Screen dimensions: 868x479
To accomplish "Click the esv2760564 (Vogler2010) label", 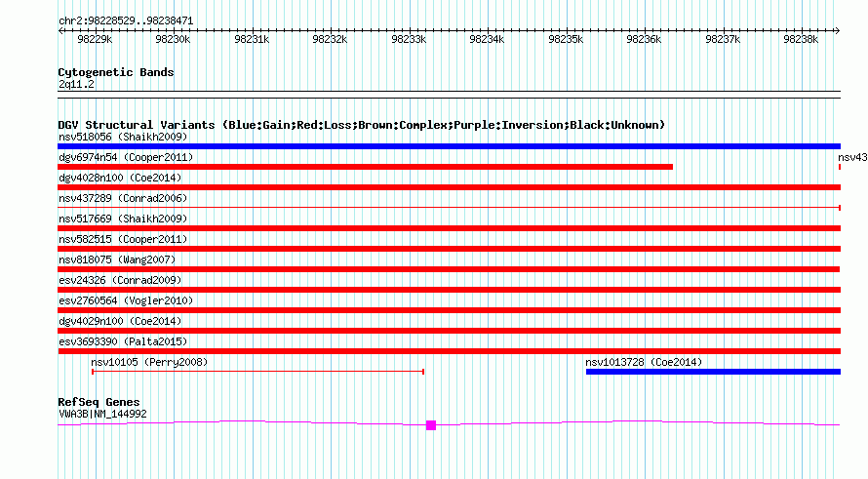I will [126, 300].
